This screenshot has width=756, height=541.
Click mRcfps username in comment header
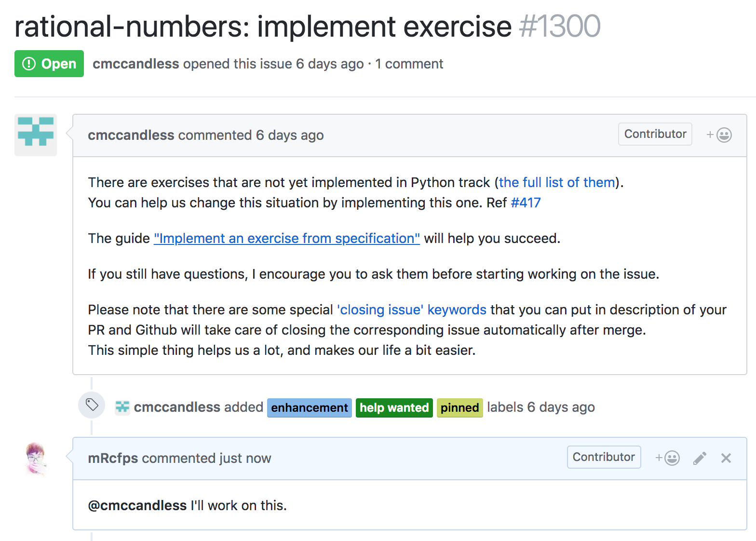tap(113, 458)
